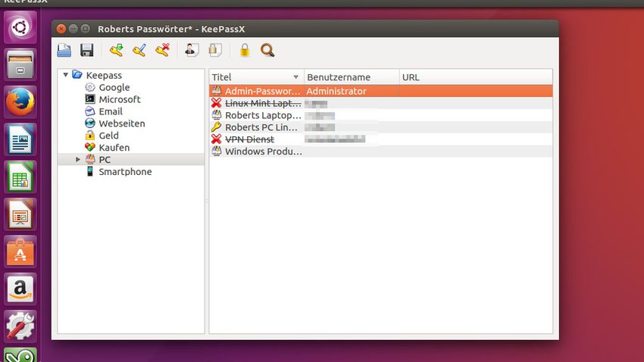Add a new entry with the key-plus icon

(x=117, y=50)
